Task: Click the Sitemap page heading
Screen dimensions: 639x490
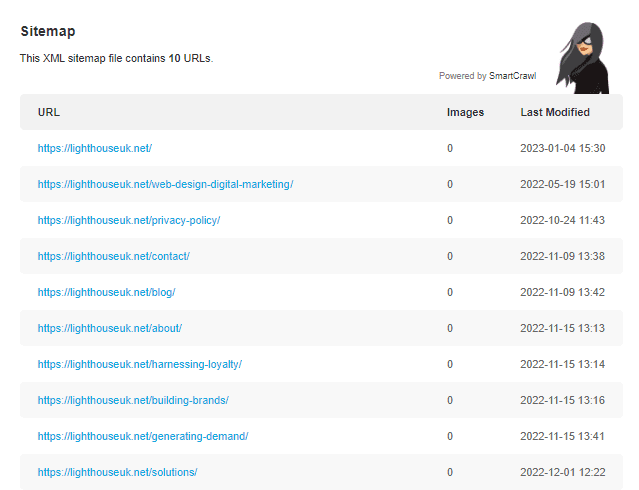Action: (x=48, y=31)
